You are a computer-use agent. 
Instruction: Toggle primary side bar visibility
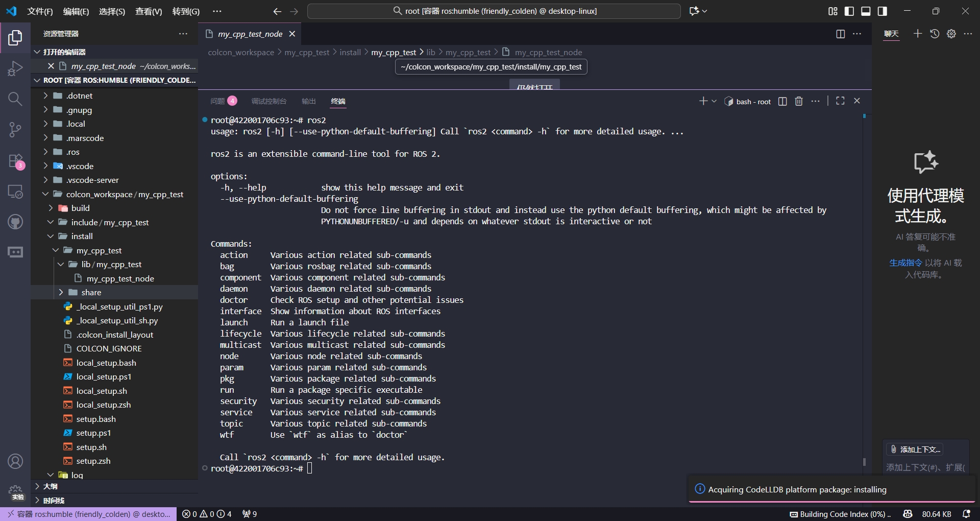pos(849,11)
